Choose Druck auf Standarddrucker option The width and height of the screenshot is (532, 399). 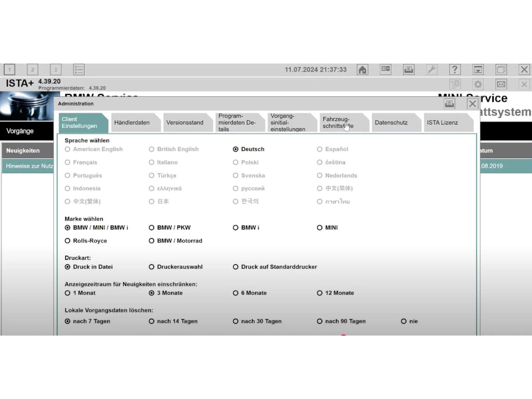point(235,266)
